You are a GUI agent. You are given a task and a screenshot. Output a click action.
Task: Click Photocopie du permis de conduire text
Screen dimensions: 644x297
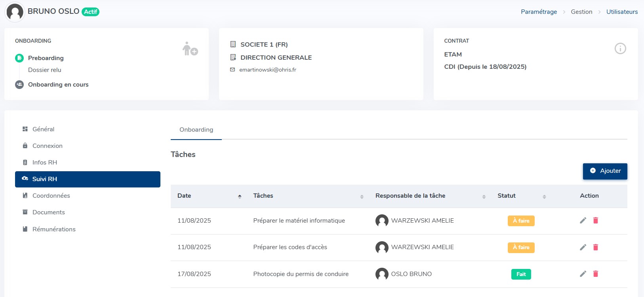coord(301,274)
